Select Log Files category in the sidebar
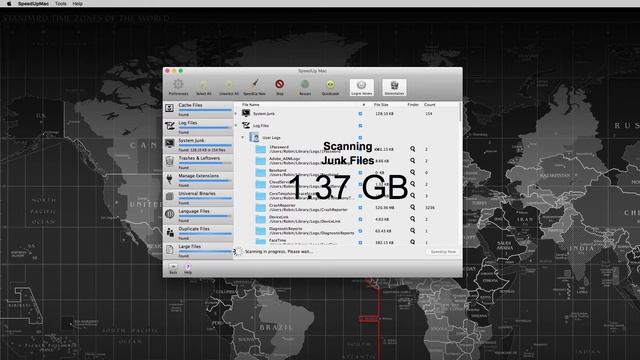640x360 pixels. (x=198, y=127)
